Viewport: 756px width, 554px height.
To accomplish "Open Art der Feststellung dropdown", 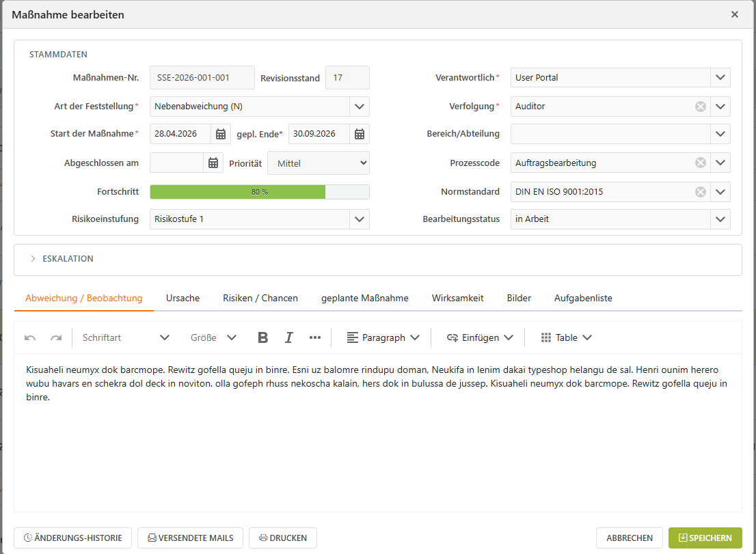I will [x=359, y=107].
